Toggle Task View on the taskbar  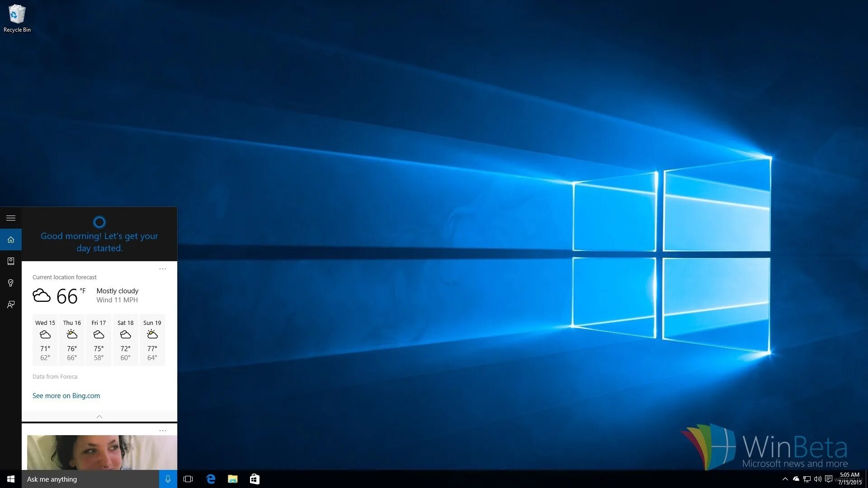pos(188,479)
